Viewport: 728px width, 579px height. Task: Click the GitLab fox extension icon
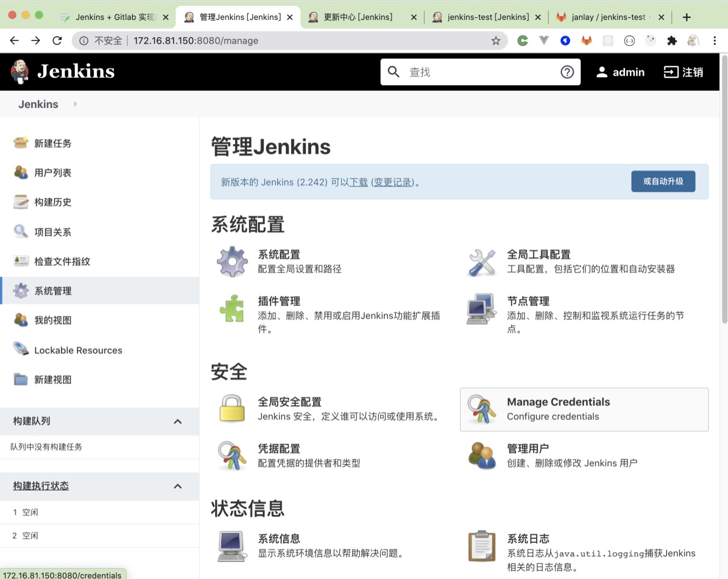coord(587,40)
